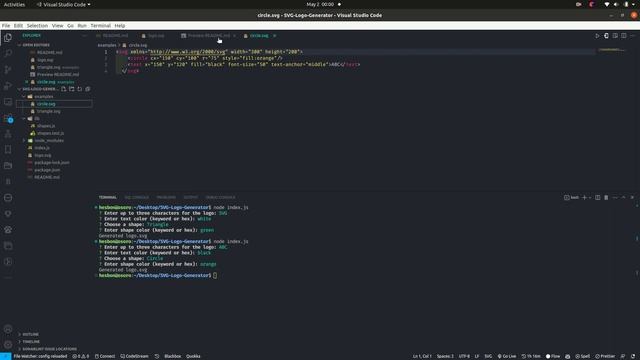Open the w3.org URL link in code
Image resolution: width=640 pixels, height=360 pixels.
pos(188,52)
